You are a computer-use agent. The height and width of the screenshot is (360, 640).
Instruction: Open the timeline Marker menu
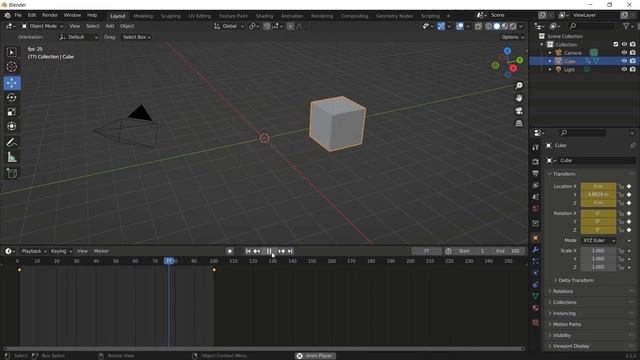[101, 251]
